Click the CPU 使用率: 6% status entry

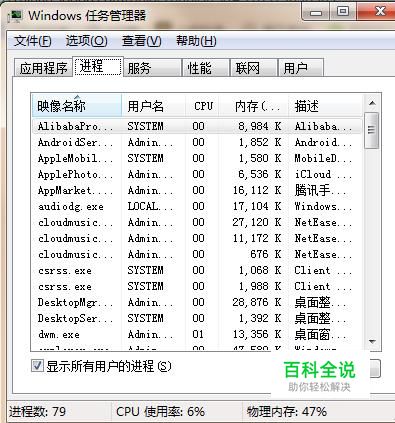click(x=160, y=412)
